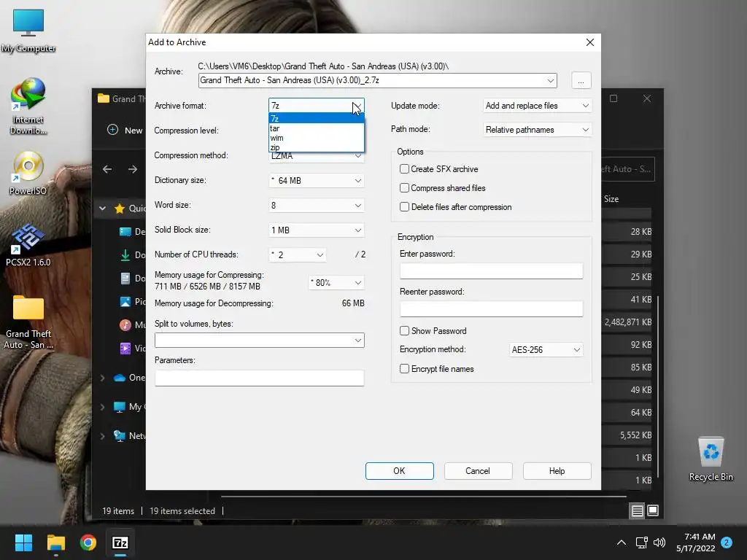The width and height of the screenshot is (747, 560).
Task: Click the Help button
Action: point(557,471)
